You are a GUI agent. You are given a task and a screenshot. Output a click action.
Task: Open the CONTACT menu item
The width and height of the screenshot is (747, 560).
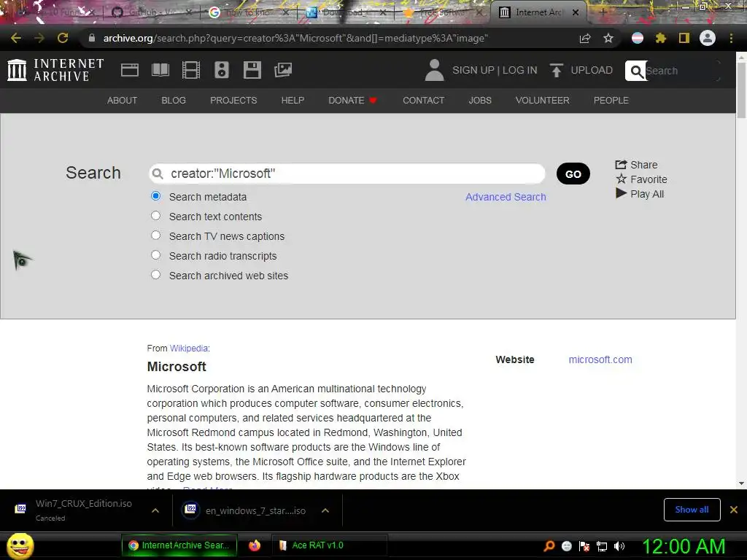click(x=424, y=101)
